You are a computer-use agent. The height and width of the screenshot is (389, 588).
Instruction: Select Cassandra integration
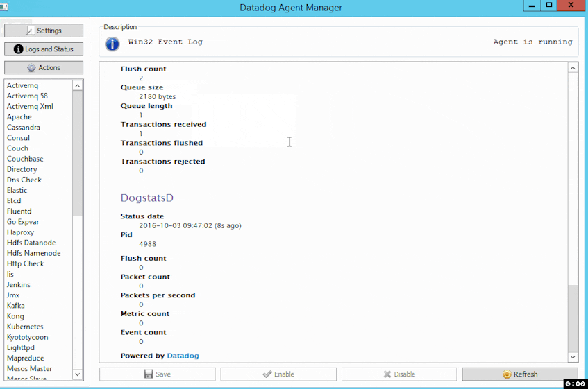tap(23, 128)
